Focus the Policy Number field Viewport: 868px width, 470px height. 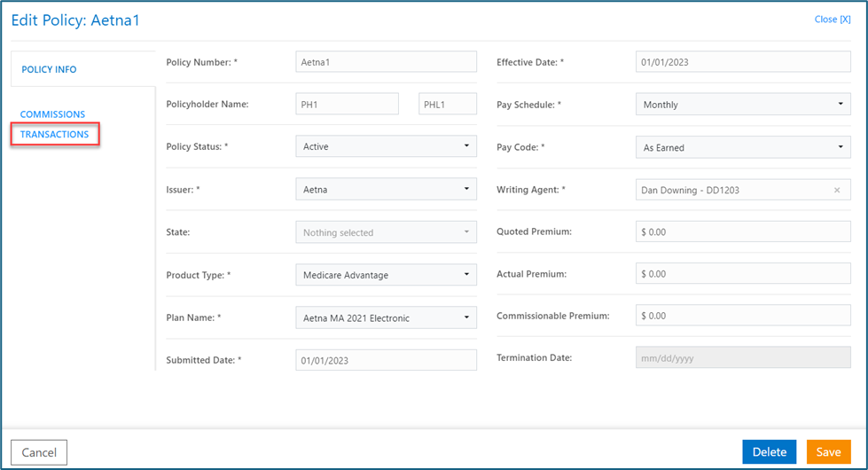(386, 62)
